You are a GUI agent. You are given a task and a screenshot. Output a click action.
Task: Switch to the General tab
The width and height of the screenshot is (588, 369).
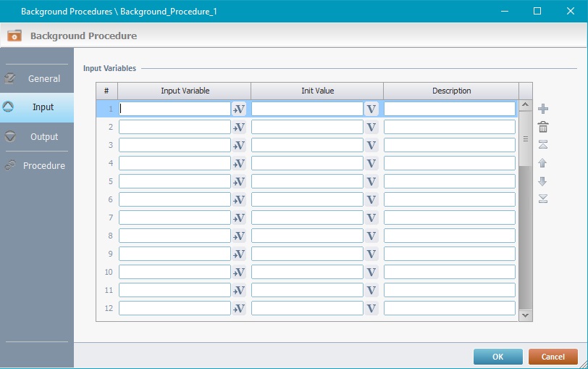43,78
